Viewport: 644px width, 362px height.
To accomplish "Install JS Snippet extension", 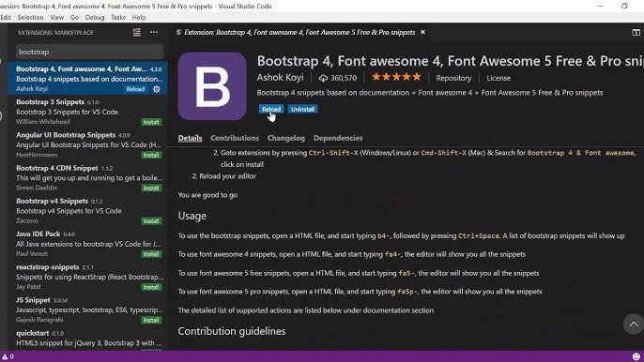I will 151,320.
